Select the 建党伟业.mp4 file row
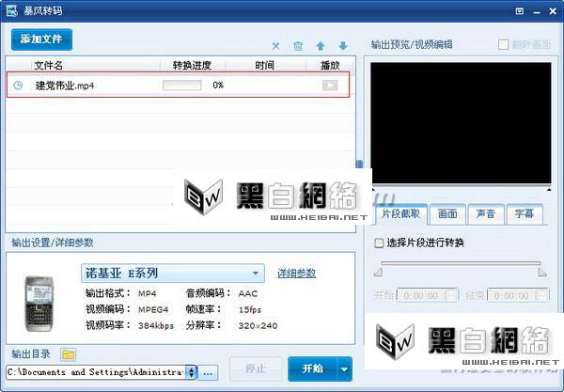 (178, 85)
